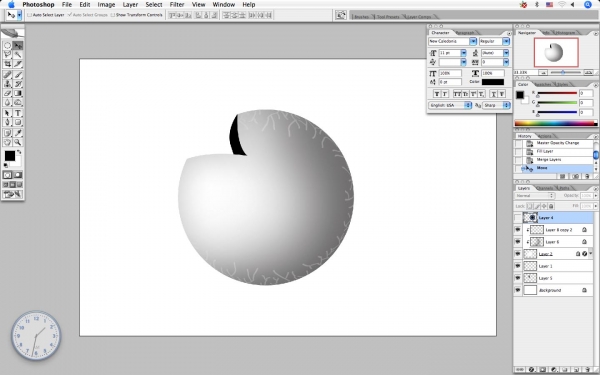
Task: Toggle Auto Select Layer checkbox
Action: click(29, 15)
